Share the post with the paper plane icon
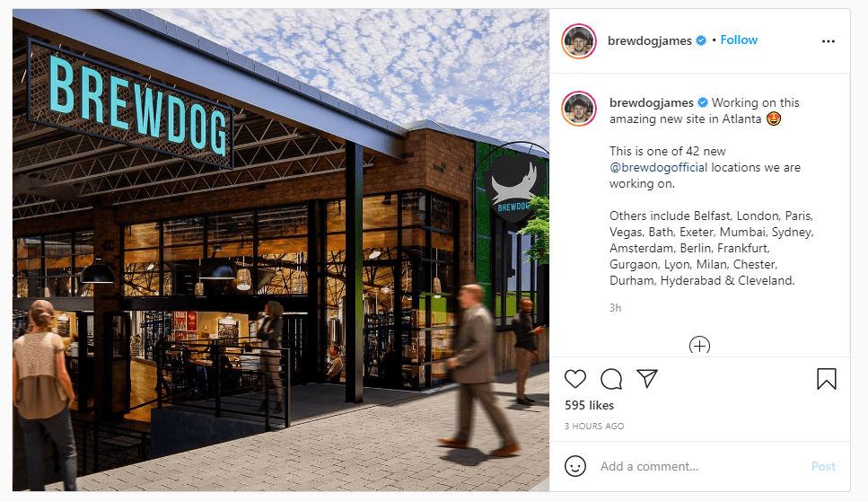The height and width of the screenshot is (502, 868). click(x=647, y=378)
